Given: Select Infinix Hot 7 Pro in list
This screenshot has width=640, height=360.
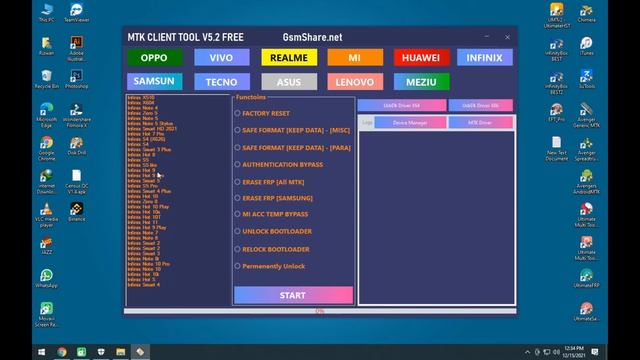Looking at the screenshot, I should pyautogui.click(x=146, y=134).
